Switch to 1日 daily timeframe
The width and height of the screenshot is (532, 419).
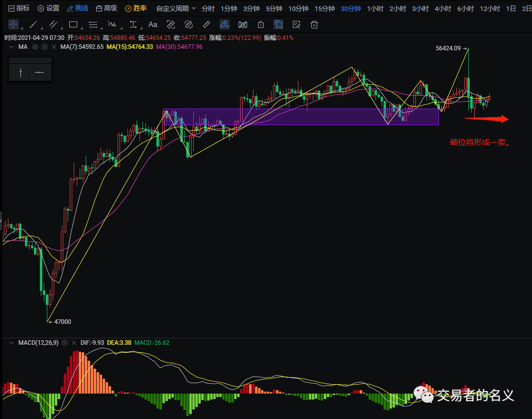pos(511,8)
